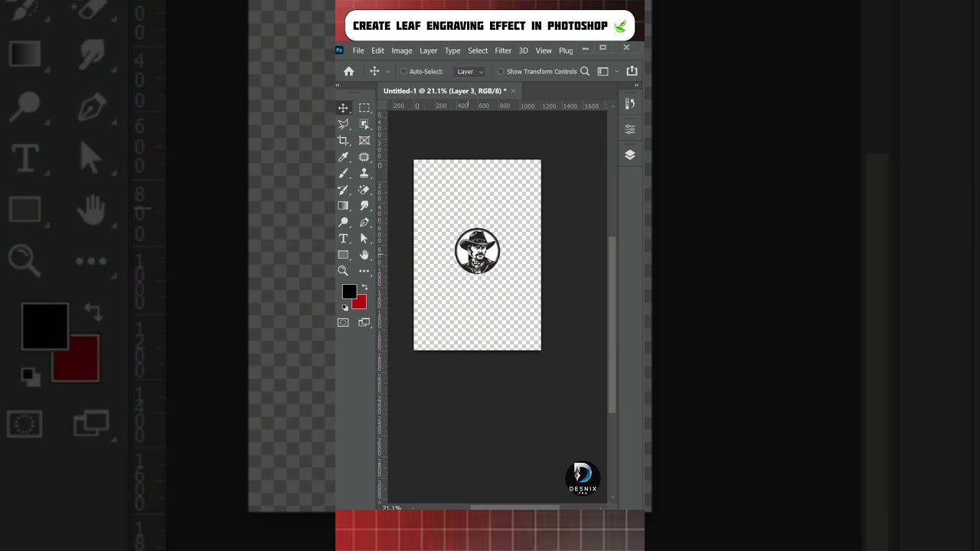This screenshot has height=551, width=980.
Task: Reset default foreground and background colors
Action: point(345,308)
